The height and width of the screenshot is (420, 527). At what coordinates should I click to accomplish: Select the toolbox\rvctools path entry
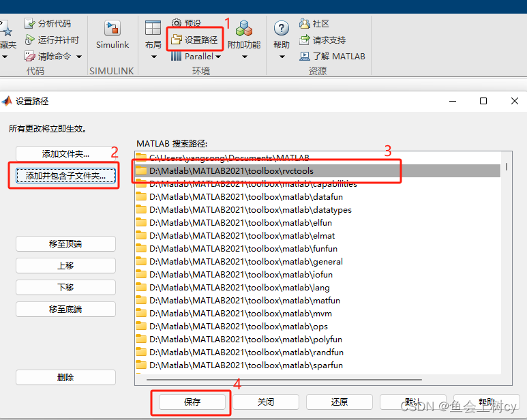pos(318,170)
